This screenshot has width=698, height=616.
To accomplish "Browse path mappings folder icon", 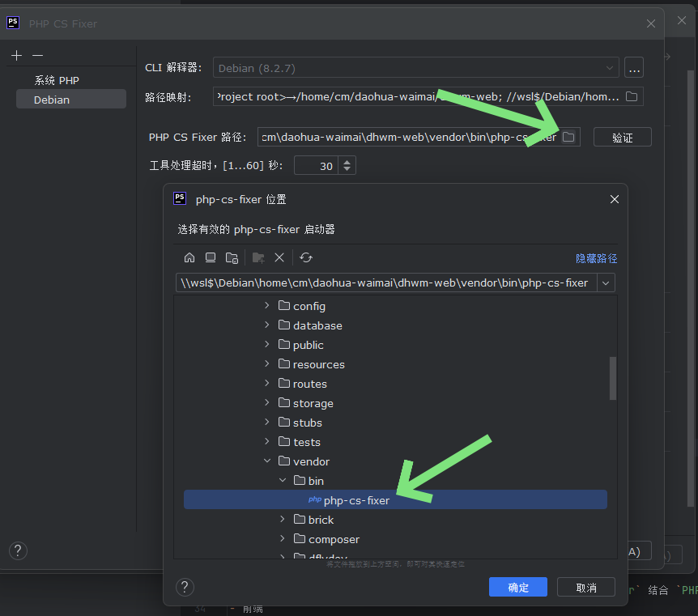I will pos(632,96).
